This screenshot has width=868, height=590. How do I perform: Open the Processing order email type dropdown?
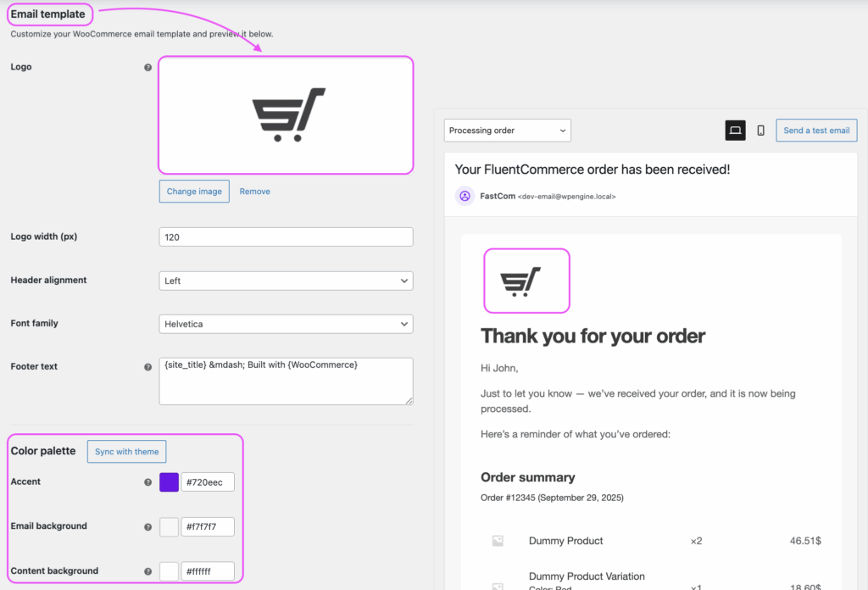click(x=507, y=131)
